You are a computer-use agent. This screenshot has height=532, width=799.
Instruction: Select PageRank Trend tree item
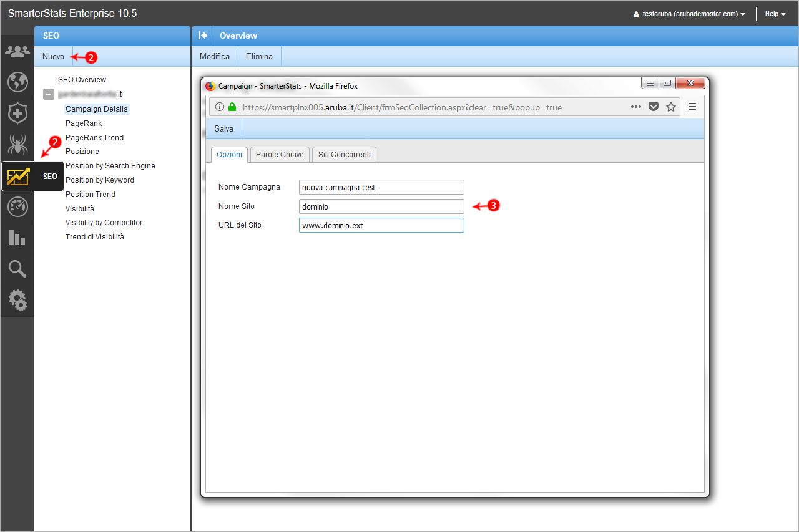point(94,138)
